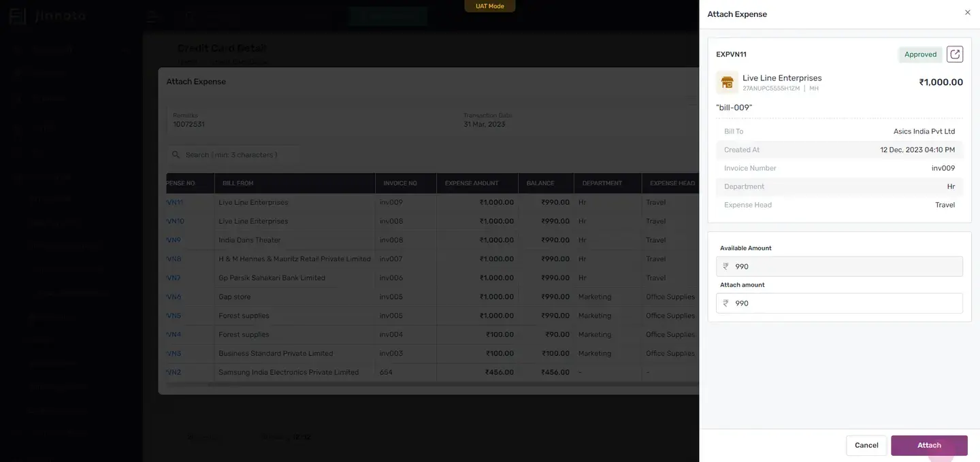980x462 pixels.
Task: Click the UAT Mode badge
Action: point(490,6)
